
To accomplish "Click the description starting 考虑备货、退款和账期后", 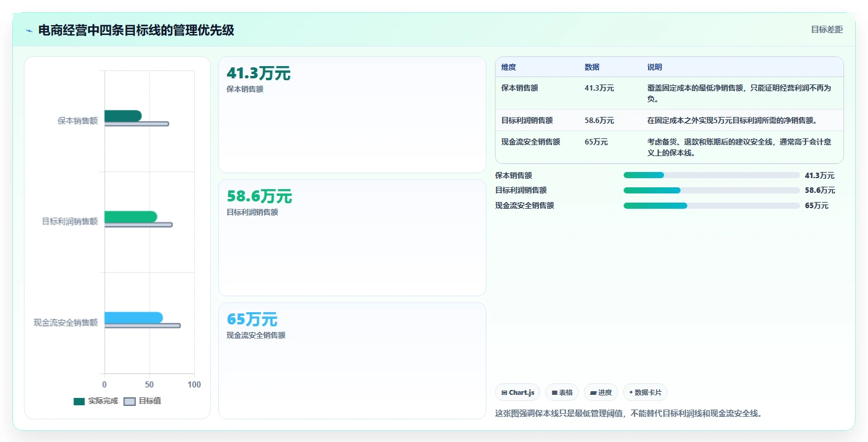I will (739, 147).
